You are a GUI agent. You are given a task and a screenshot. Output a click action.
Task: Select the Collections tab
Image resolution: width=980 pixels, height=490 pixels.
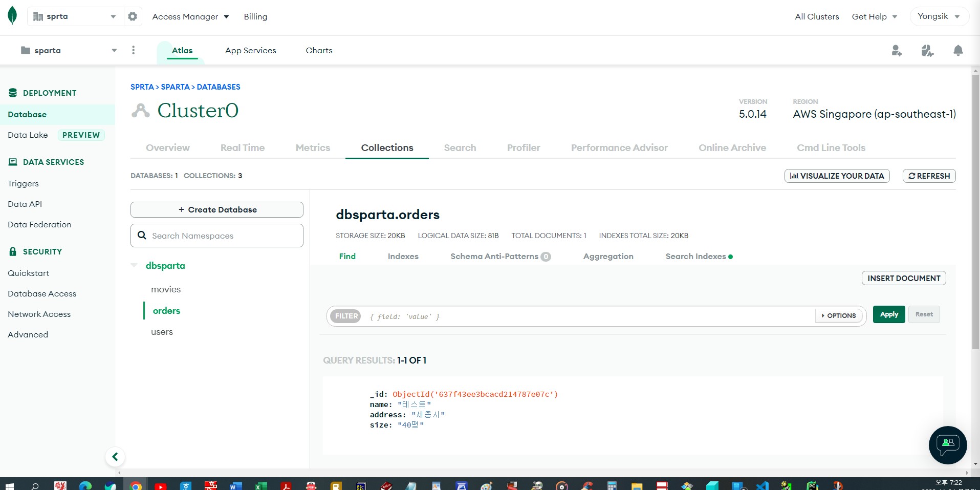click(387, 147)
